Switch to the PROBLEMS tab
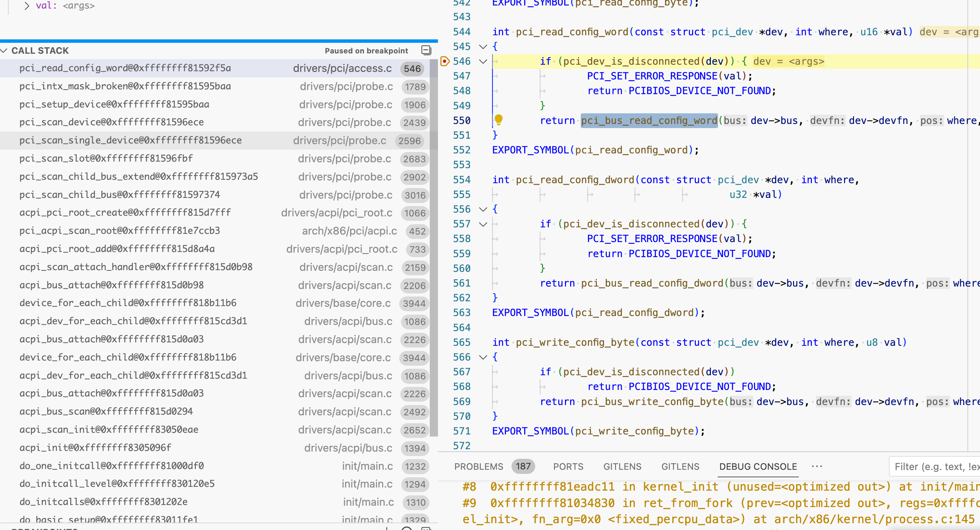980x530 pixels. [x=478, y=466]
